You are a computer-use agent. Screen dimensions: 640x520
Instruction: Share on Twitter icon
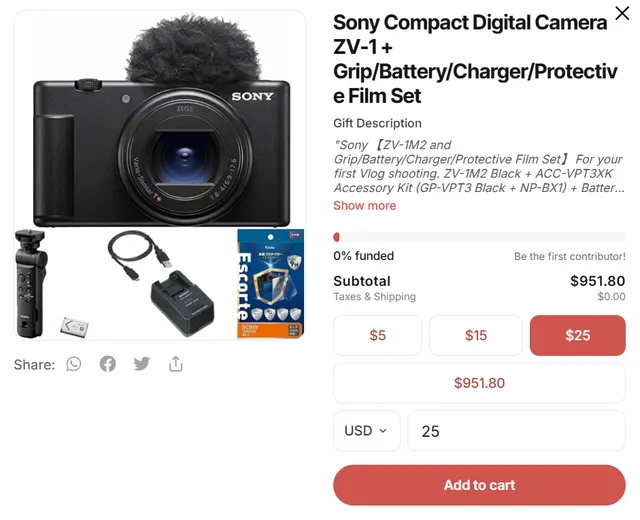pyautogui.click(x=142, y=364)
